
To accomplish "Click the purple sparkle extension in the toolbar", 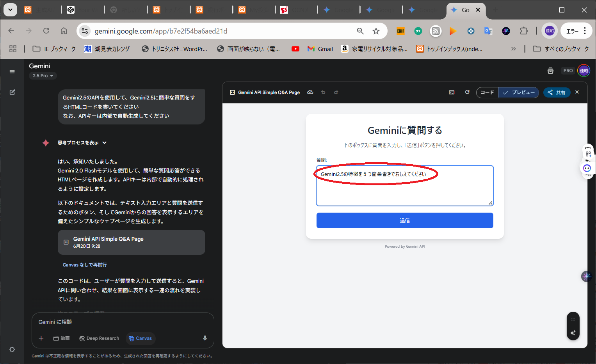I will pos(506,31).
